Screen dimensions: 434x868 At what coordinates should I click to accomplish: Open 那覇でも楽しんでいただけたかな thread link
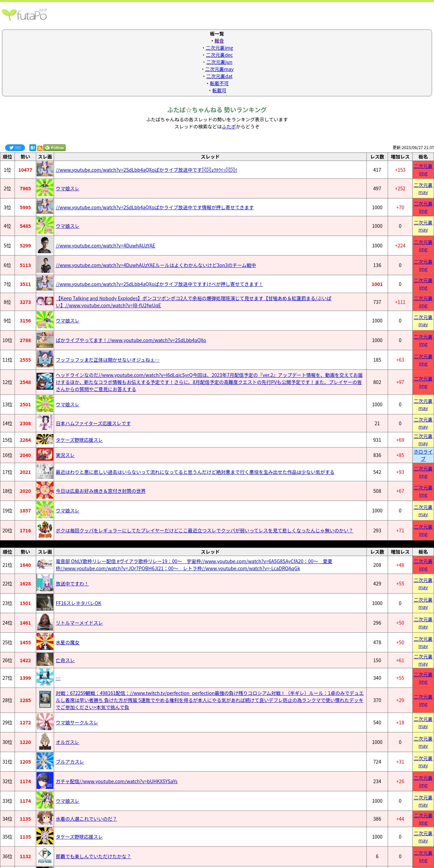(x=93, y=857)
